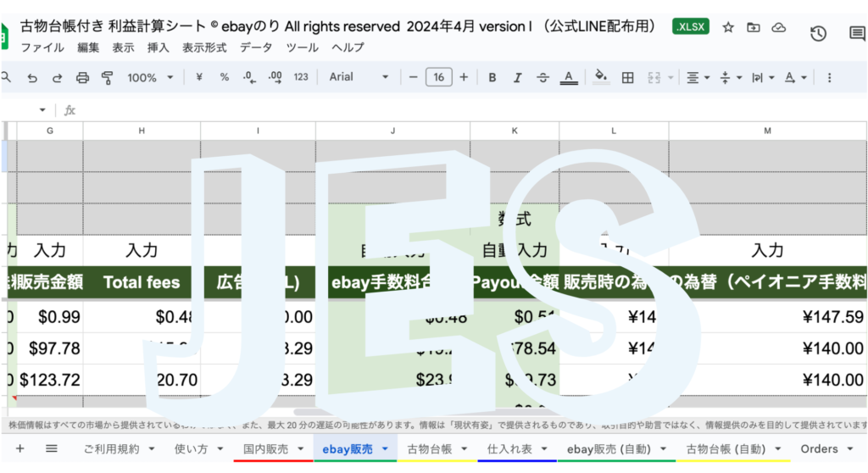Click the font size 16 field
The image size is (868, 473).
click(x=438, y=77)
